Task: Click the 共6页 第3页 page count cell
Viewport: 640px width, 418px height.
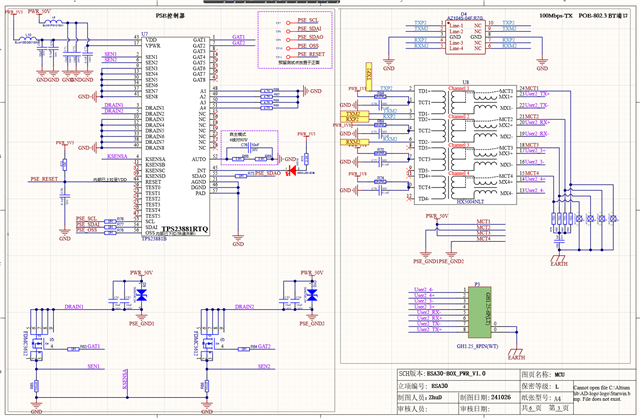Action: click(546, 408)
